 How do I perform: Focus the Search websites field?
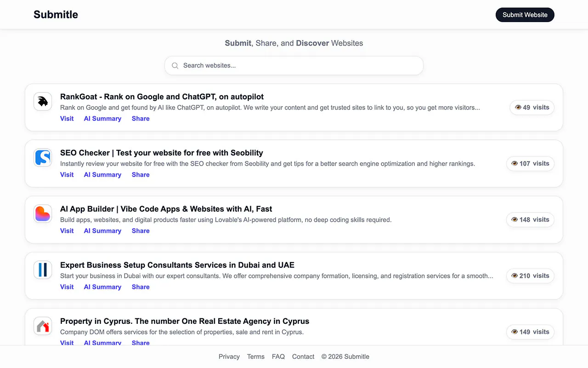(x=294, y=66)
